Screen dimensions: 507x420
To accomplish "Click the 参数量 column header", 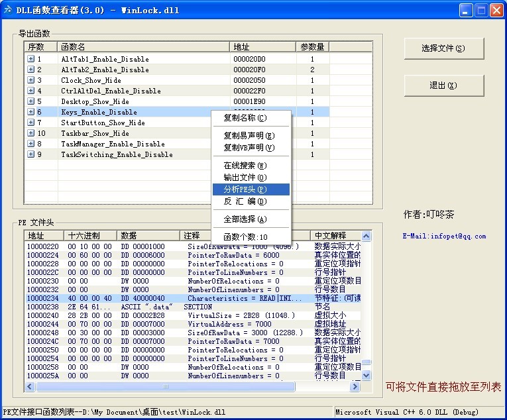I will (312, 47).
